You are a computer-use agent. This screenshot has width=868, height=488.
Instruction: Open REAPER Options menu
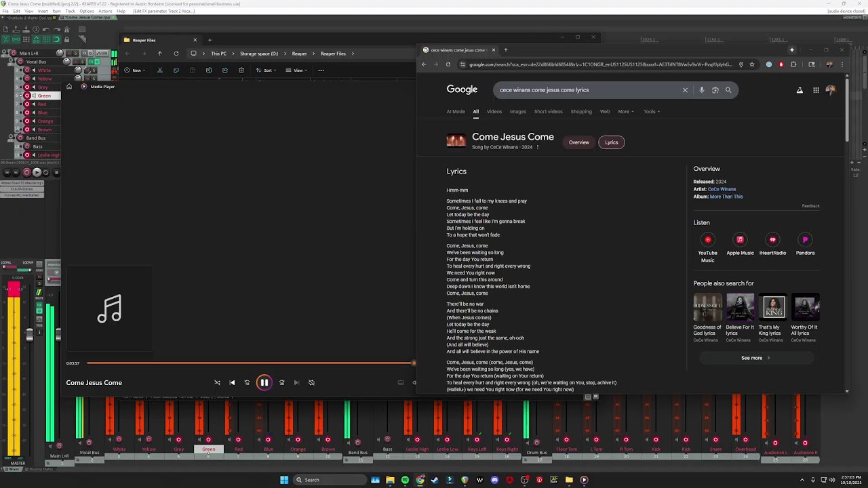tap(87, 11)
